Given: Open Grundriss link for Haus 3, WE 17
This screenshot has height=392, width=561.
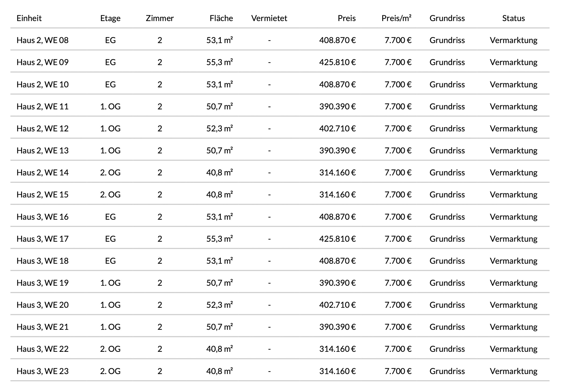Looking at the screenshot, I should (447, 239).
